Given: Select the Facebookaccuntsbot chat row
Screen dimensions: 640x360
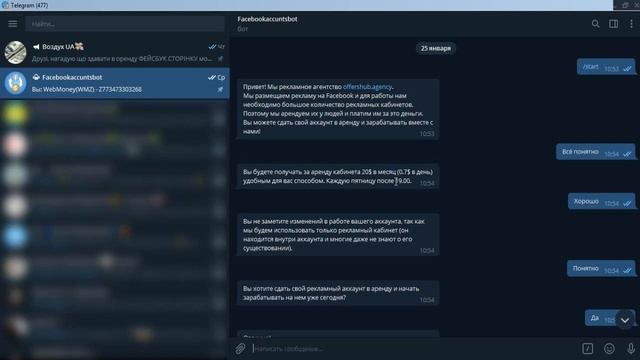Looking at the screenshot, I should click(115, 83).
